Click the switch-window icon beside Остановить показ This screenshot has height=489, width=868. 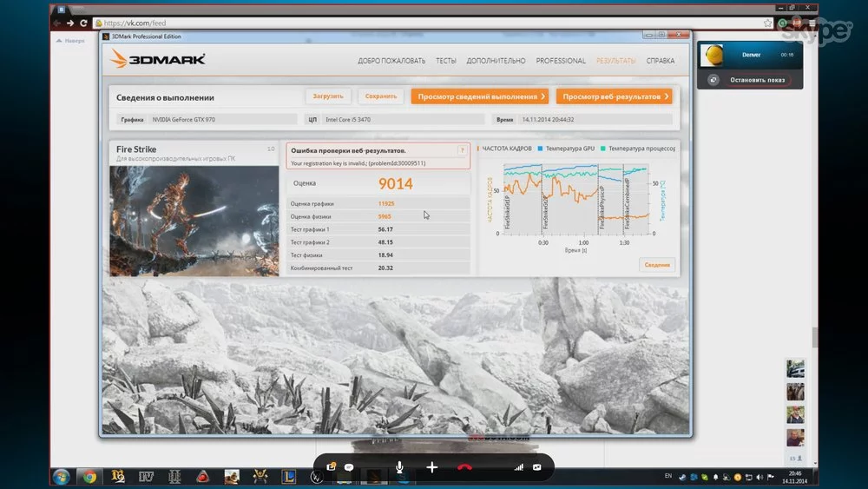click(713, 80)
